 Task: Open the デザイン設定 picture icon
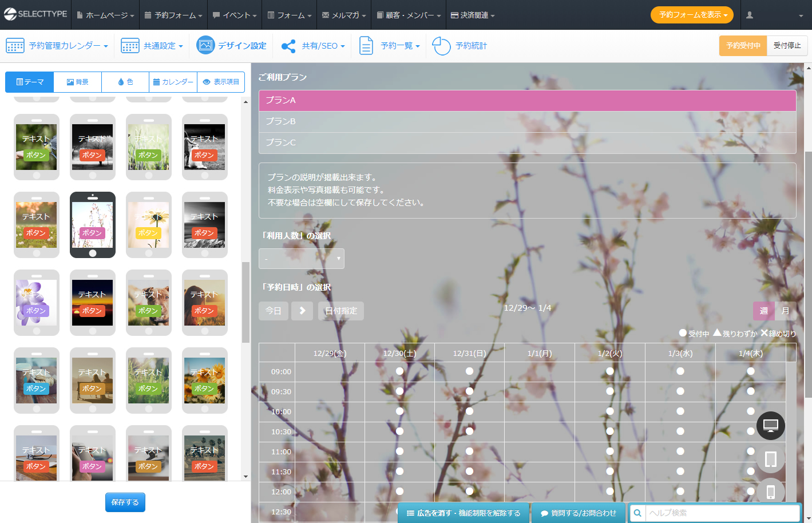coord(205,45)
